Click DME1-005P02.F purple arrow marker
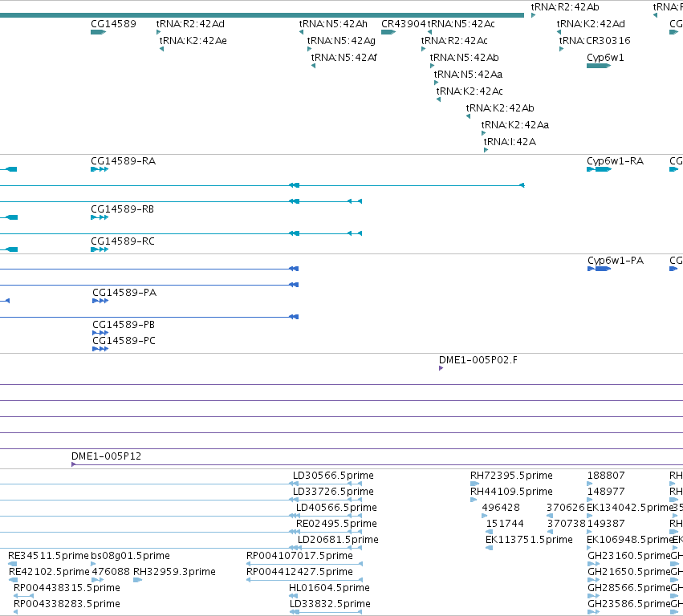Viewport: 683px width, 616px height. tap(441, 369)
